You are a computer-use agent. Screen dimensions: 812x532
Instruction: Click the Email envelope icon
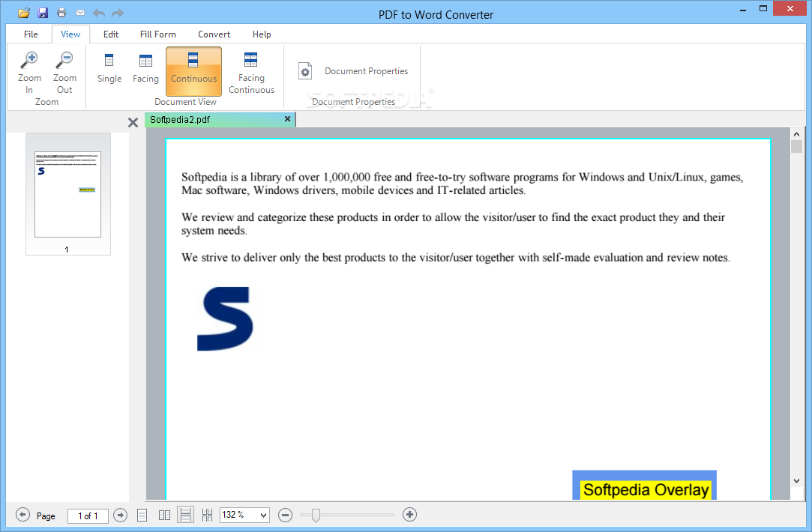pos(80,13)
